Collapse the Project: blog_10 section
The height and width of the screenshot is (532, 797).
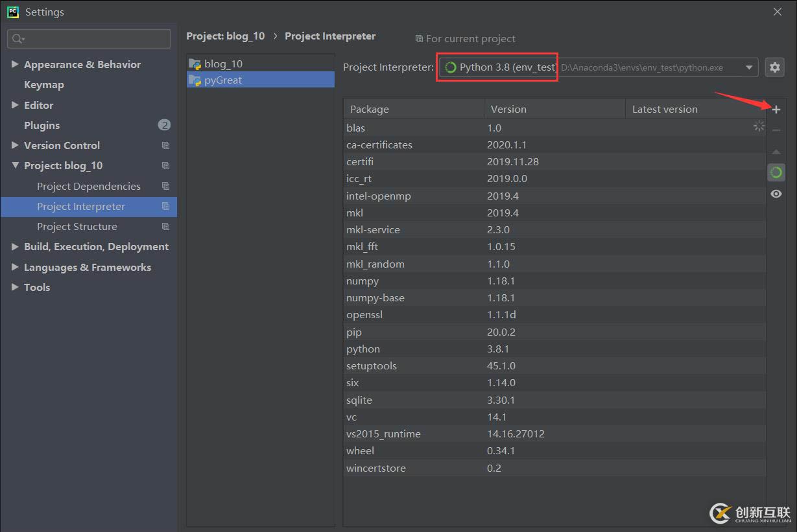coord(15,166)
